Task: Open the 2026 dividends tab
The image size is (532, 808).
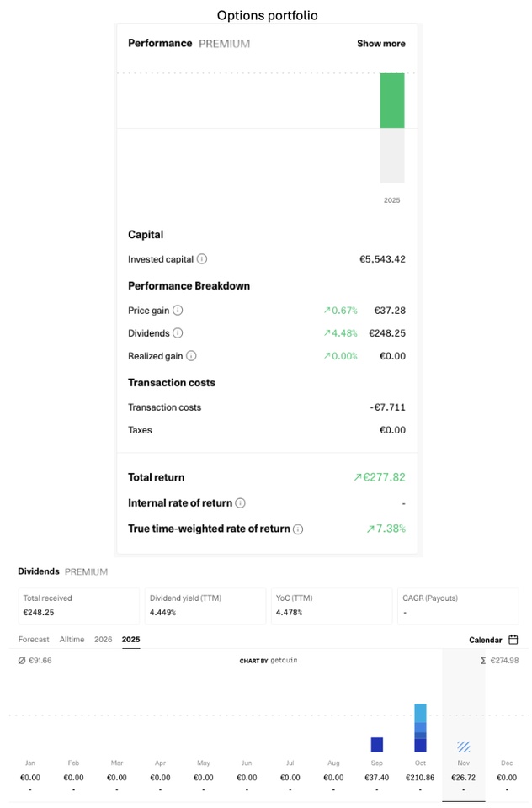Action: pos(103,640)
